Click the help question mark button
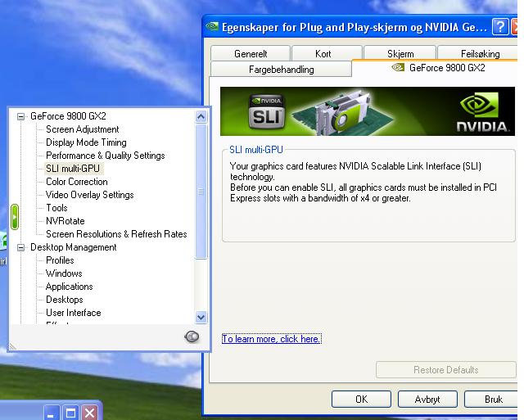 (x=500, y=27)
